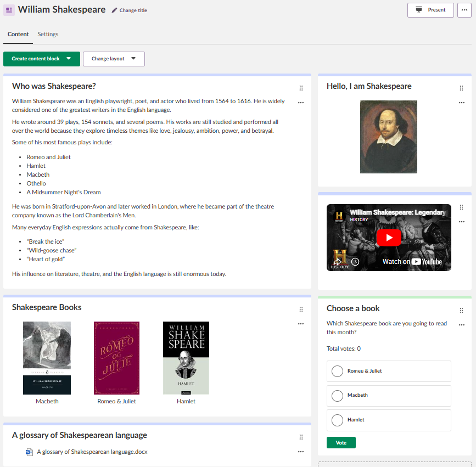Click the "Break the ice" list item
The width and height of the screenshot is (476, 467).
46,241
